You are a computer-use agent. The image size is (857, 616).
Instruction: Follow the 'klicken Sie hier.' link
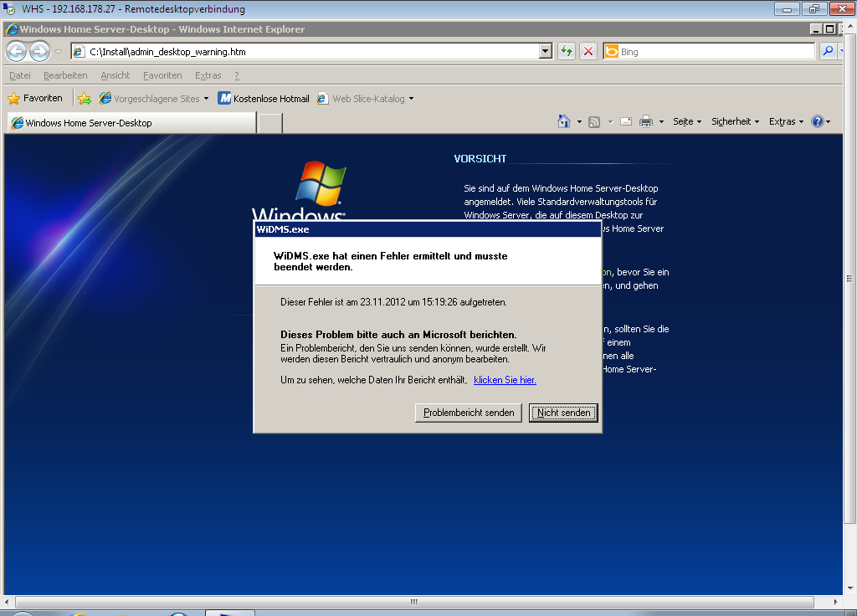(x=505, y=380)
